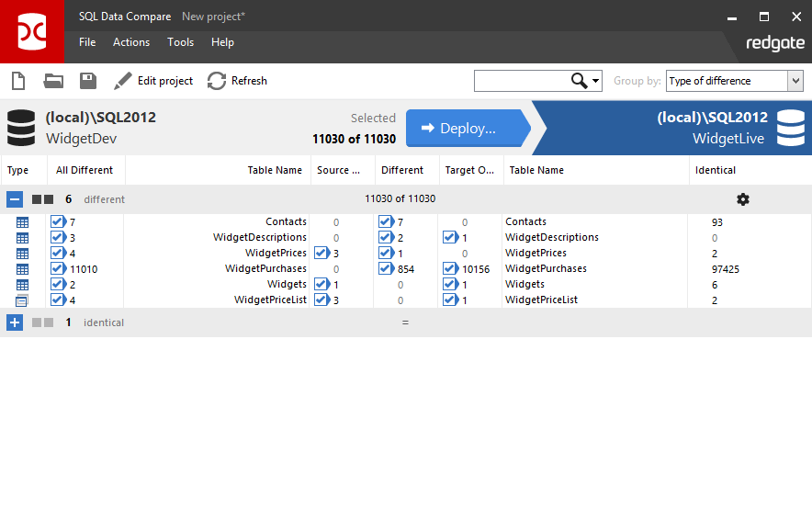Click Edit project button
The image size is (812, 509).
tap(153, 81)
